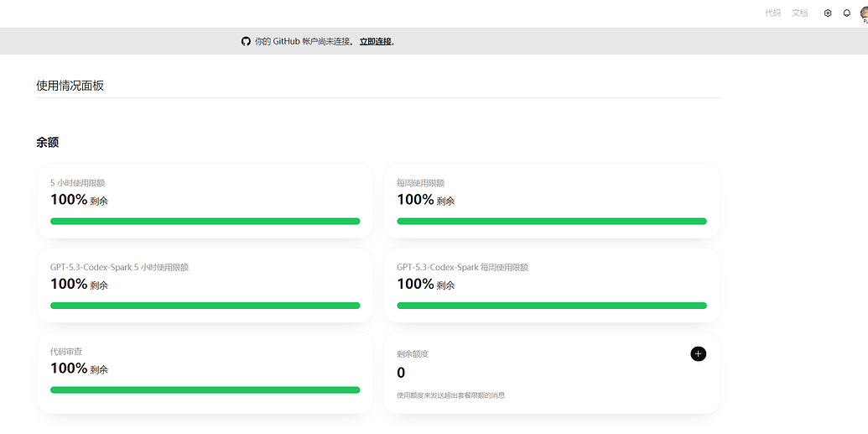Click the 剩余额度 value 0

tap(401, 373)
